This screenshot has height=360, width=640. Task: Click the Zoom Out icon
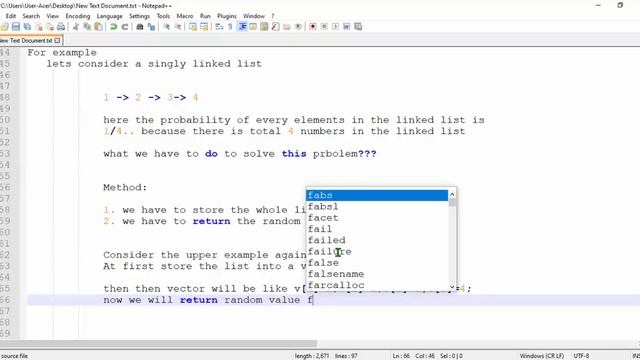tap(178, 27)
